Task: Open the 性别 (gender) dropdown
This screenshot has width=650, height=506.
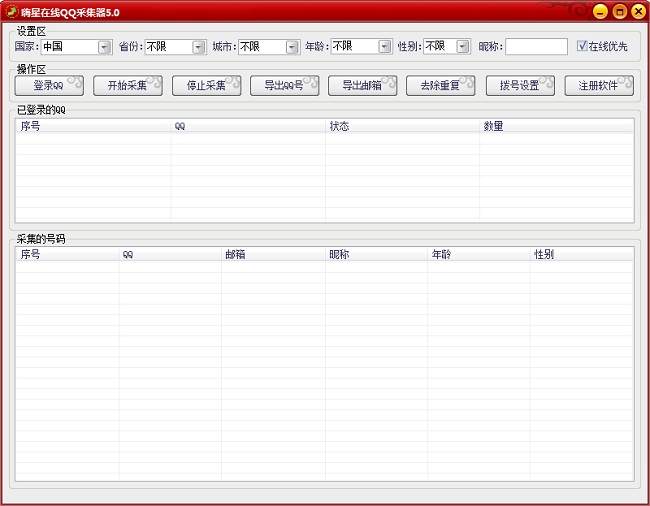Action: pyautogui.click(x=463, y=46)
